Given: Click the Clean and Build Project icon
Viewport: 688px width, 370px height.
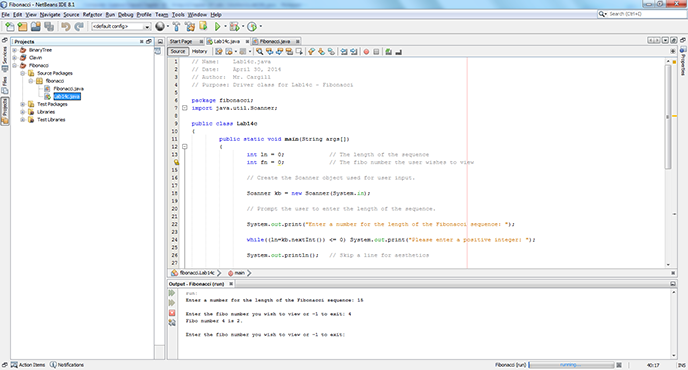Looking at the screenshot, I should pyautogui.click(x=190, y=26).
